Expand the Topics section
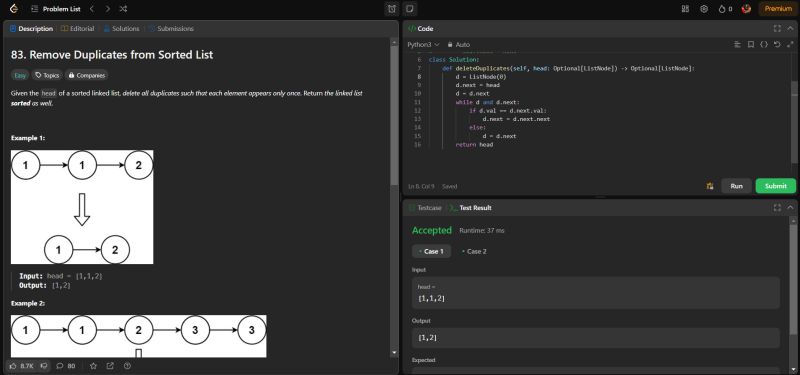Screen dimensions: 800x375 [47, 75]
